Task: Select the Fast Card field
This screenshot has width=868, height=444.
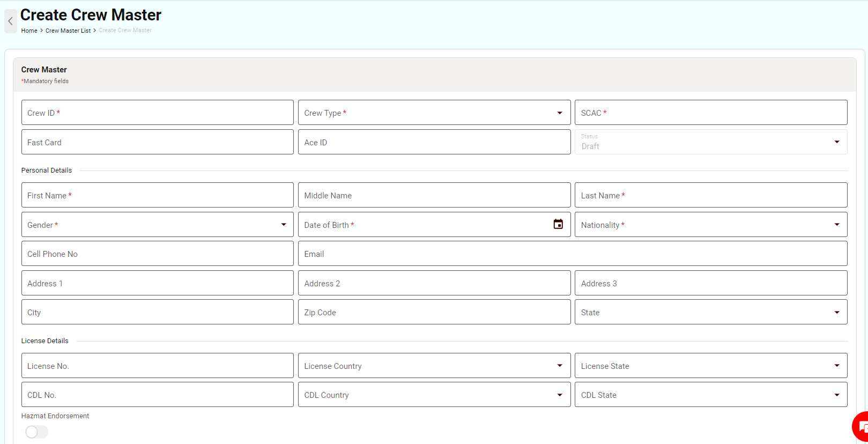Action: click(158, 142)
